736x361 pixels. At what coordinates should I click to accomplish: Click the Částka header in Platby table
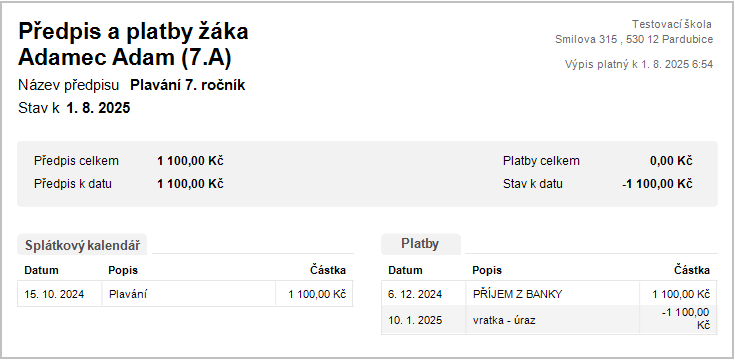click(692, 270)
